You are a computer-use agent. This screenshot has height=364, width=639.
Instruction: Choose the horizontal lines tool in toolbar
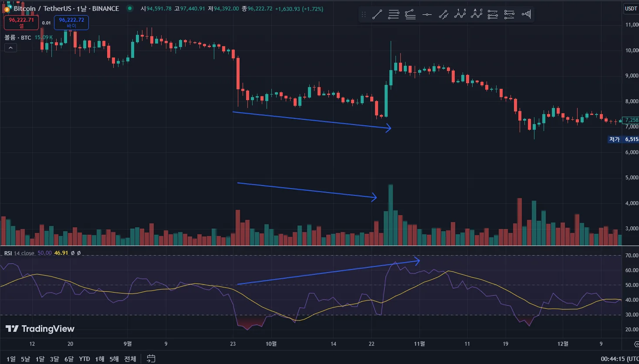[x=394, y=15]
